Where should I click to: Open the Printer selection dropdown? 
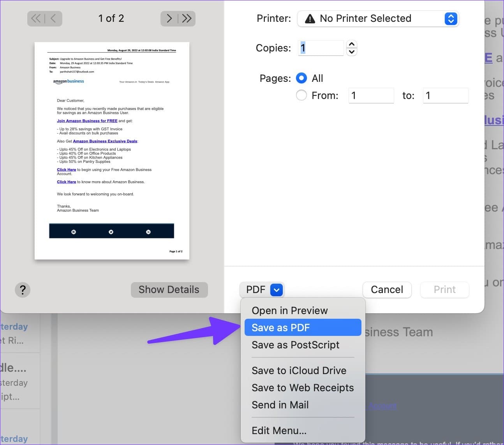pyautogui.click(x=378, y=18)
